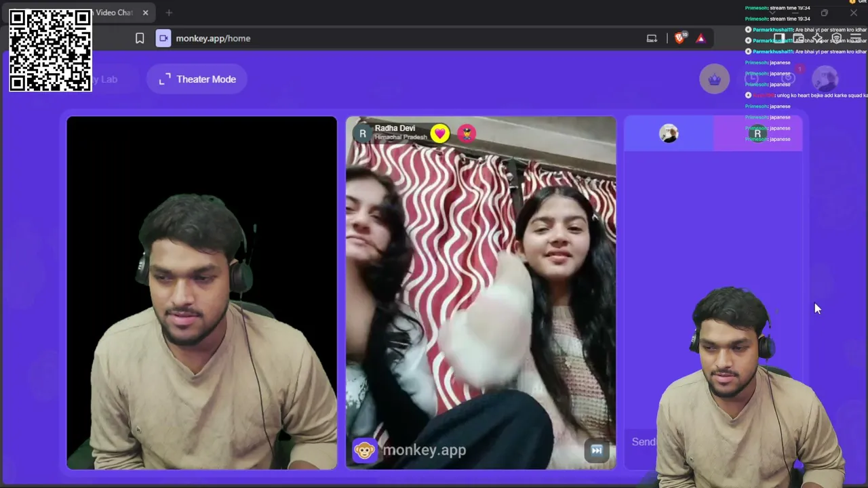Open the crown premium button
The image size is (868, 488).
(x=715, y=79)
